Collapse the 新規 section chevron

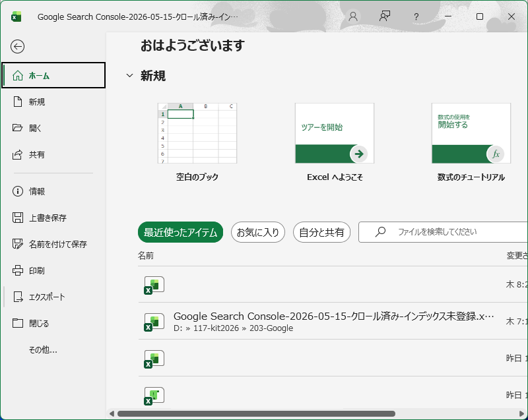[x=129, y=75]
